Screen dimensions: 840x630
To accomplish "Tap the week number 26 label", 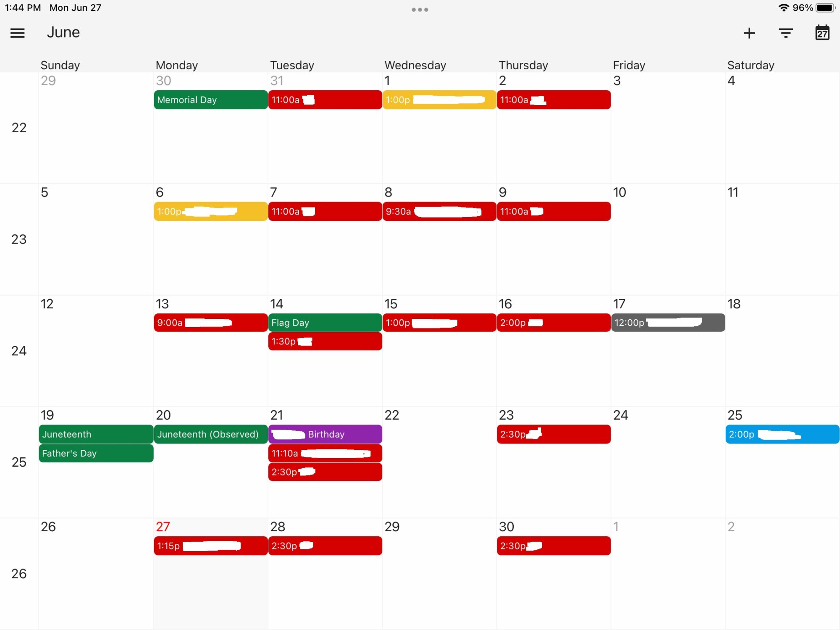I will click(x=18, y=573).
